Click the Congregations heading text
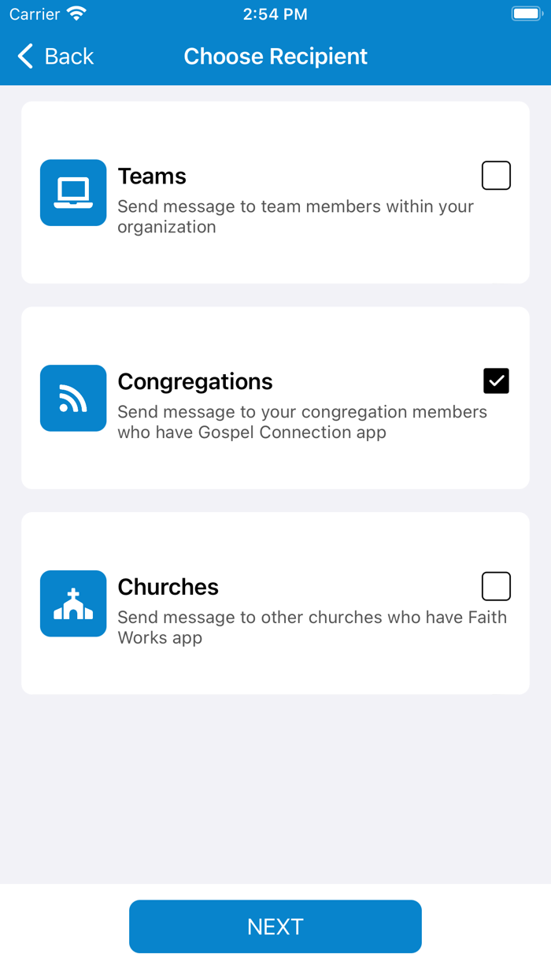 [x=194, y=380]
